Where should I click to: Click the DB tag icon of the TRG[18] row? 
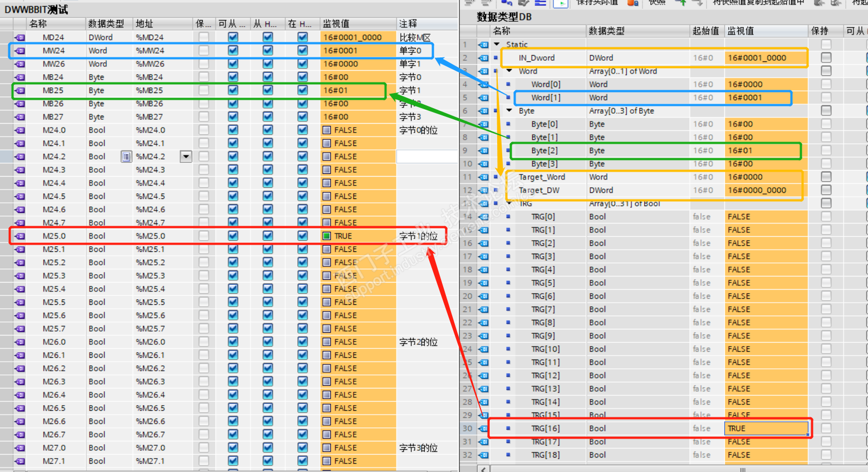(483, 455)
